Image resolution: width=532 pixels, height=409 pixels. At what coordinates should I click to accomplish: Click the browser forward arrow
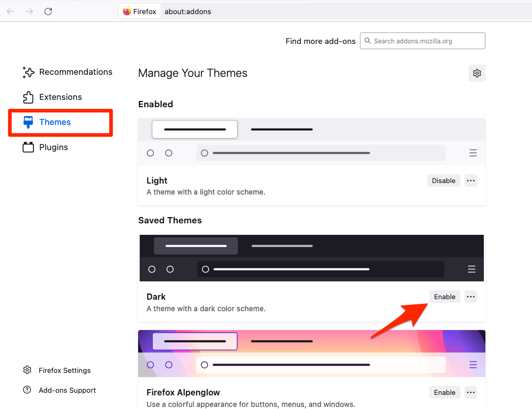click(x=29, y=12)
